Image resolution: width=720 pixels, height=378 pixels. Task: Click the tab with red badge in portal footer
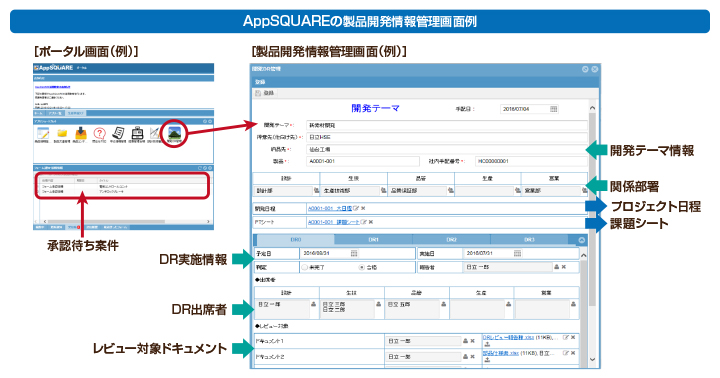pyautogui.click(x=73, y=227)
